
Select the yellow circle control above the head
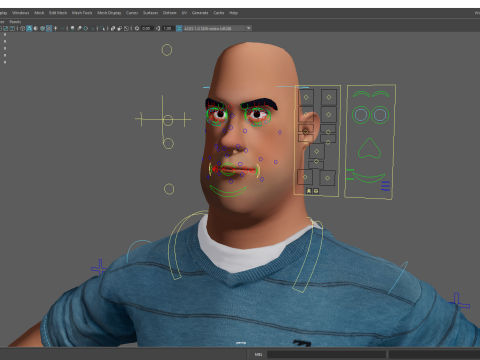[x=167, y=50]
